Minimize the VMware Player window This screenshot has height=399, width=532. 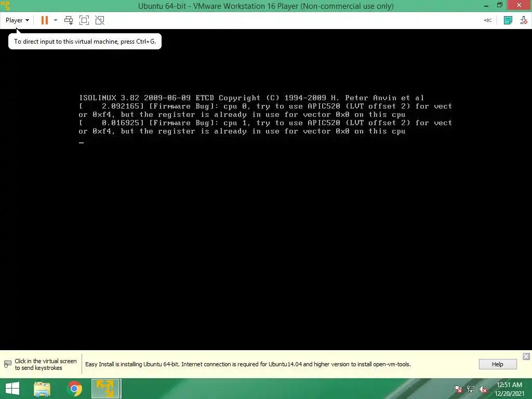coord(486,5)
